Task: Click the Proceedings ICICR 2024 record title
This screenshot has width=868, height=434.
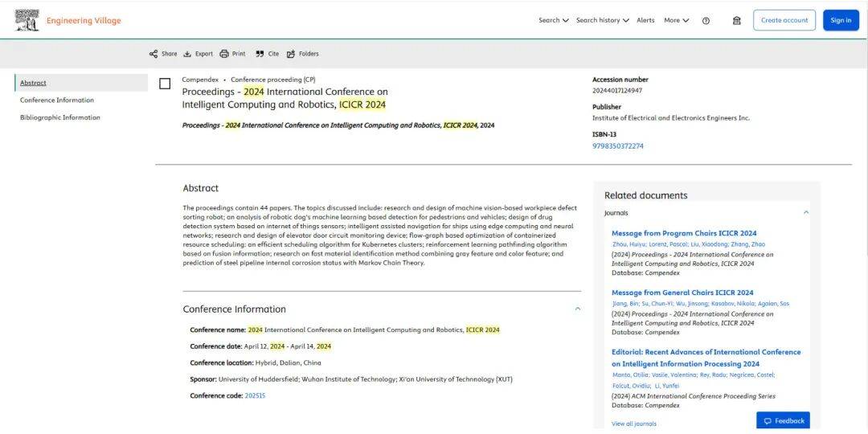Action: tap(285, 98)
